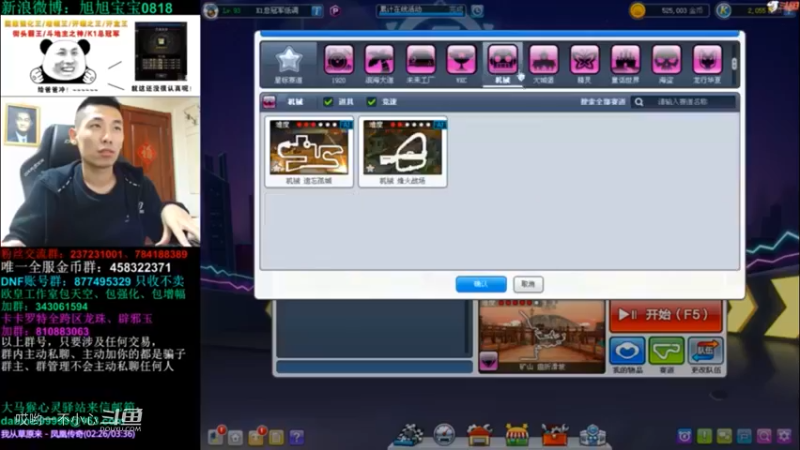Click the change team arrows button
800x450 pixels.
pyautogui.click(x=706, y=351)
